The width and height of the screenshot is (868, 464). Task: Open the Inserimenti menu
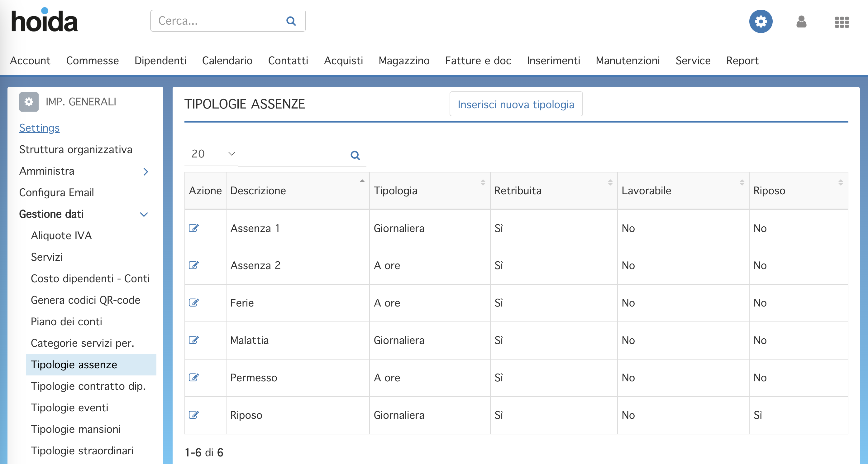(553, 61)
